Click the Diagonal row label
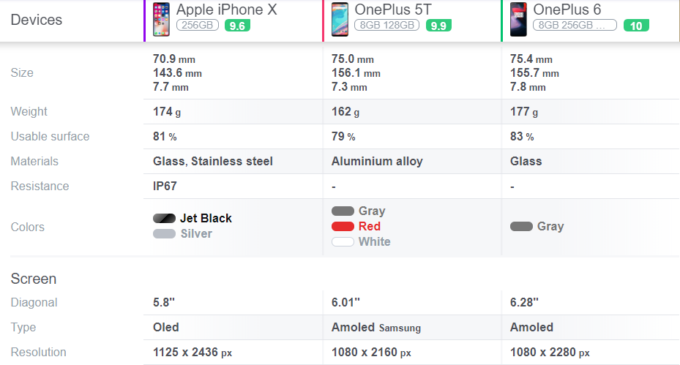 tap(34, 302)
